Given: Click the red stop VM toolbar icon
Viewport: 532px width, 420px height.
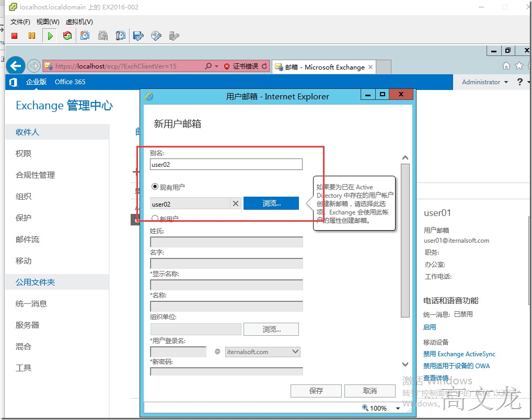Looking at the screenshot, I should (x=14, y=36).
